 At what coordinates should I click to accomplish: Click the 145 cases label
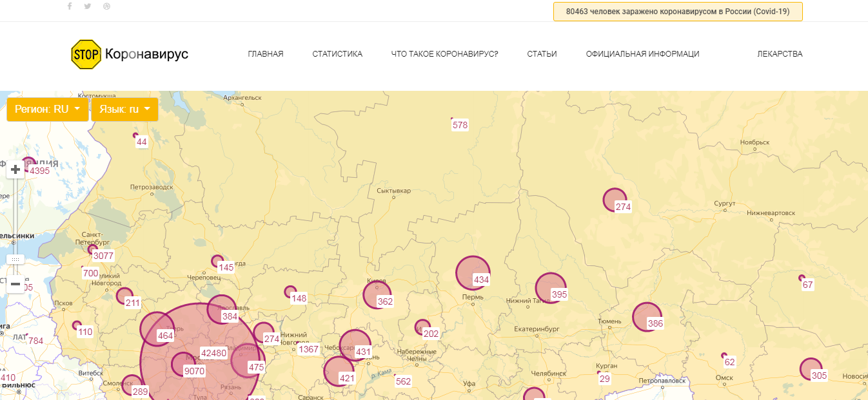pos(226,267)
